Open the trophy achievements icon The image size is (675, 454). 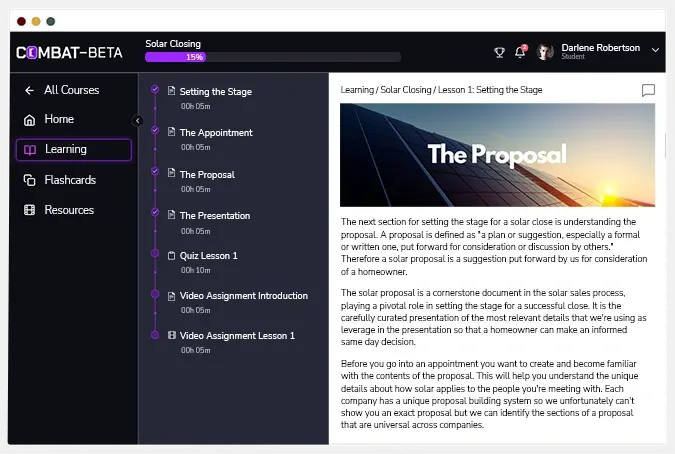tap(500, 52)
